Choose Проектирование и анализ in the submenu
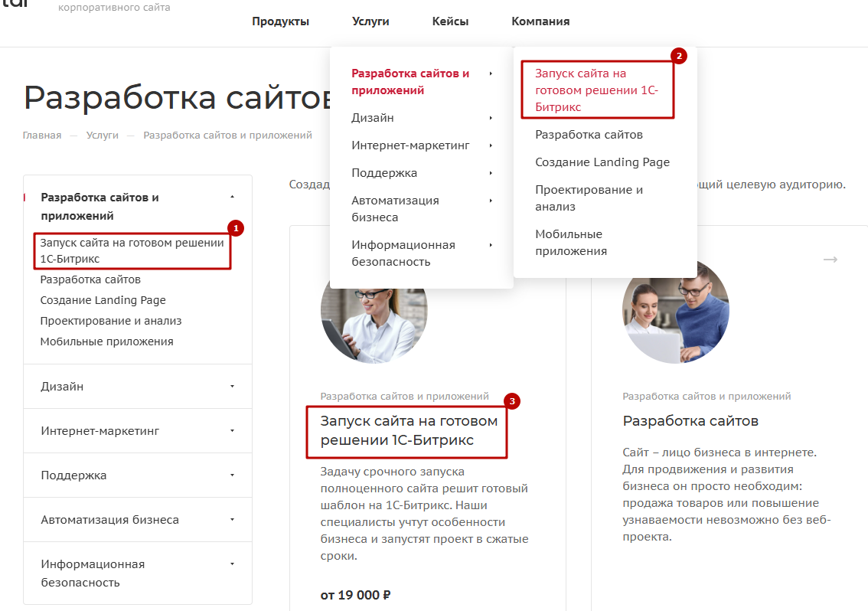This screenshot has width=868, height=611. 589,198
